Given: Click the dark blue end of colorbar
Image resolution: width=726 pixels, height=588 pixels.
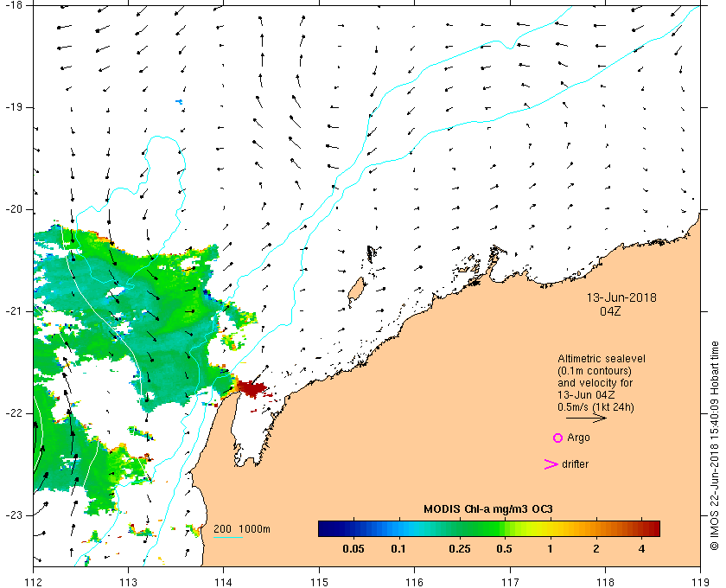Looking at the screenshot, I should (327, 528).
